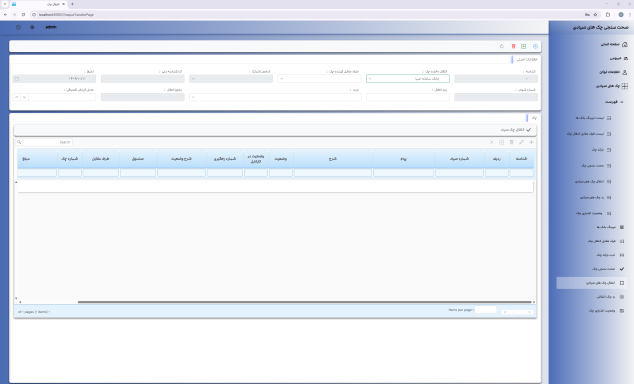Click the admin user label in header
This screenshot has width=634, height=384.
51,27
